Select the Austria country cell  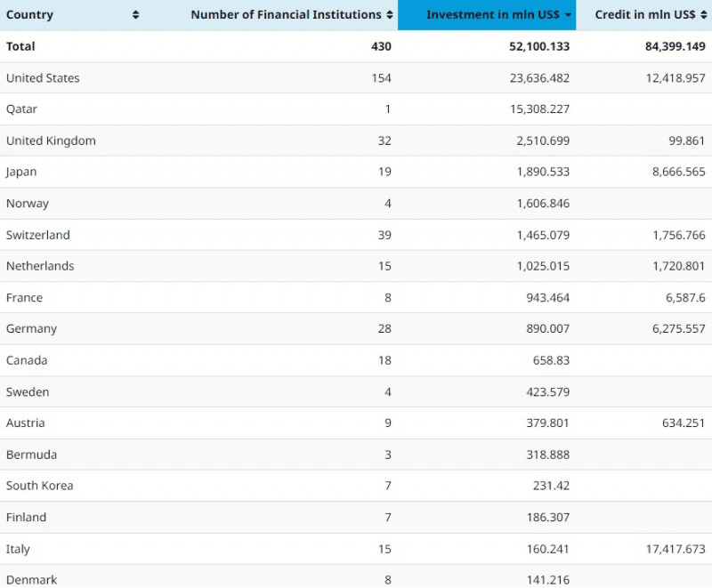26,423
